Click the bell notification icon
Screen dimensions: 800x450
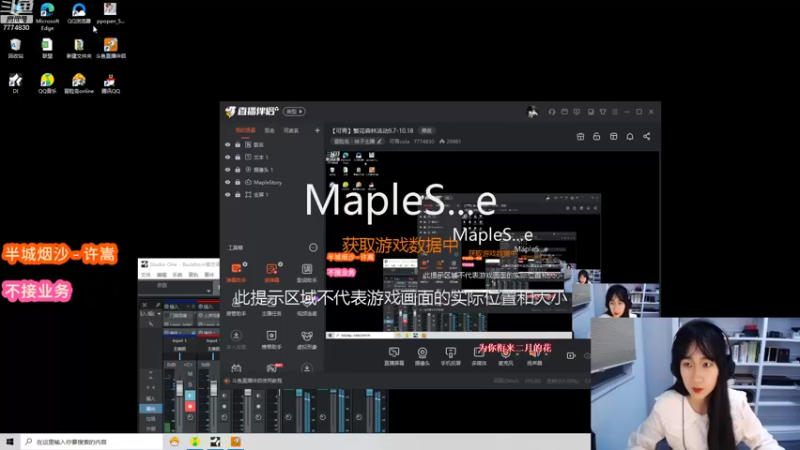pos(630,136)
